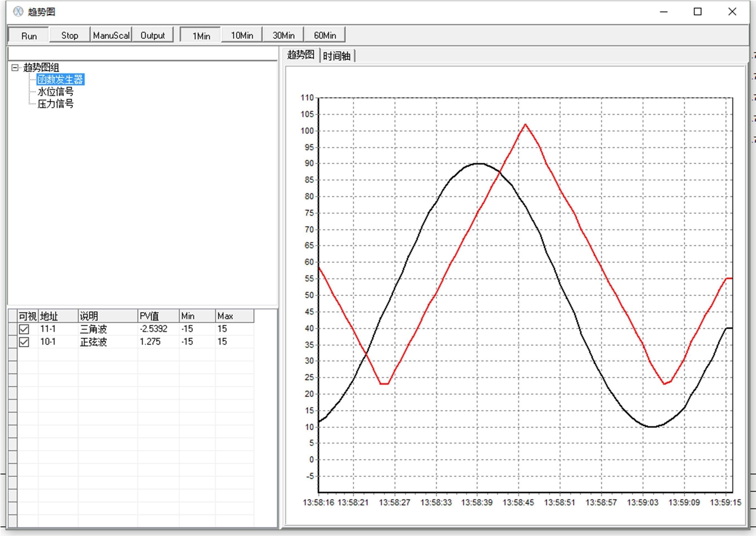The width and height of the screenshot is (756, 536).
Task: Click the empty field above tree
Action: point(142,53)
